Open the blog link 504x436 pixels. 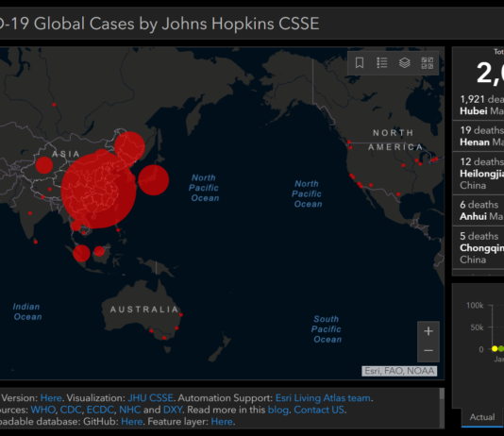278,410
